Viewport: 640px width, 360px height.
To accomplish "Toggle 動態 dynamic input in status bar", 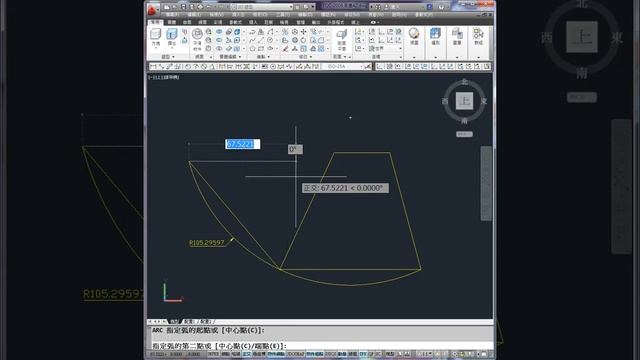I will (x=342, y=354).
